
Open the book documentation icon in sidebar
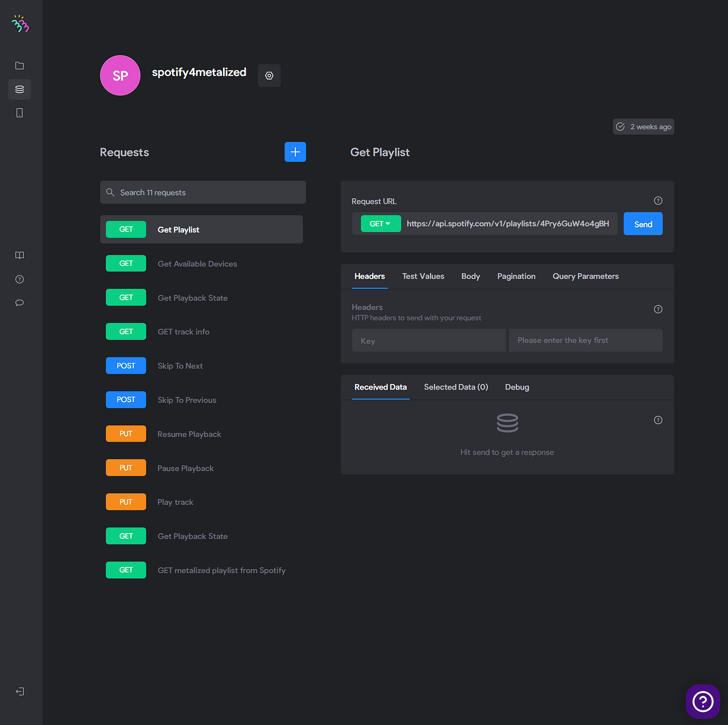pos(20,255)
